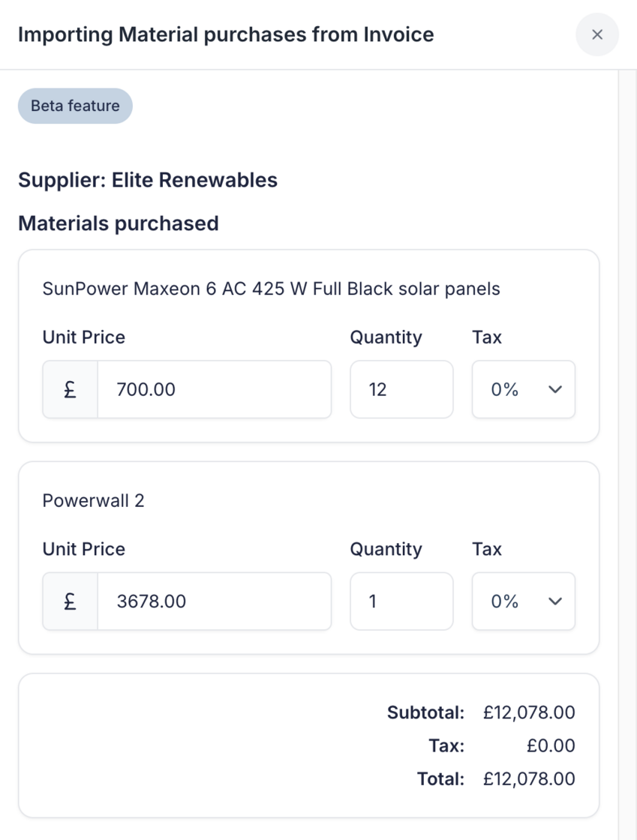Expand the Powerwall 2 Tax dropdown
The width and height of the screenshot is (637, 840).
tap(523, 601)
